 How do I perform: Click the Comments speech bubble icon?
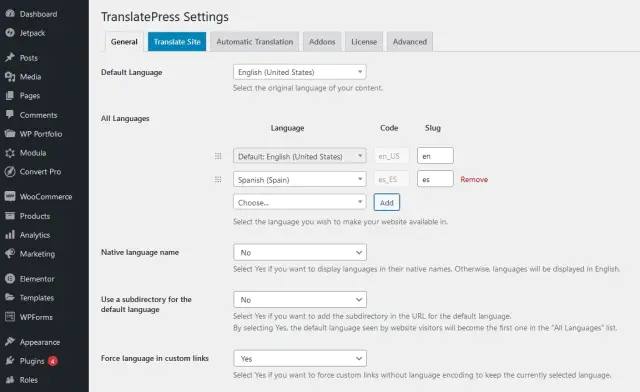(10, 115)
